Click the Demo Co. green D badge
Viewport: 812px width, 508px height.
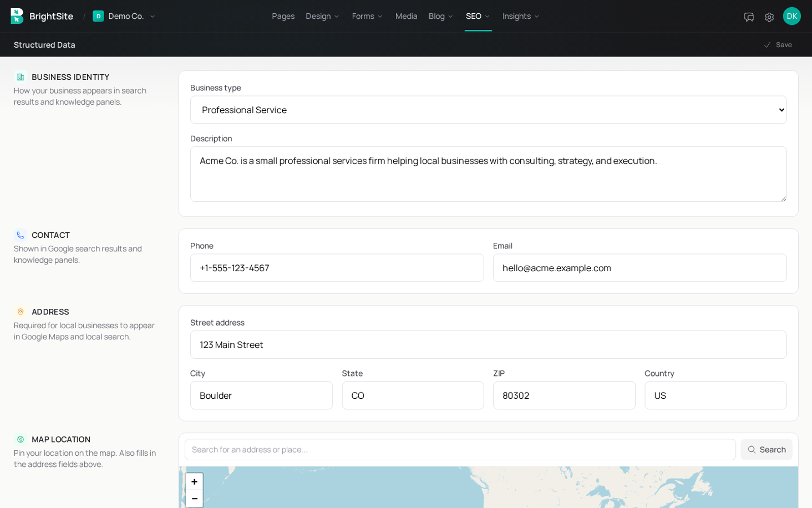coord(98,16)
